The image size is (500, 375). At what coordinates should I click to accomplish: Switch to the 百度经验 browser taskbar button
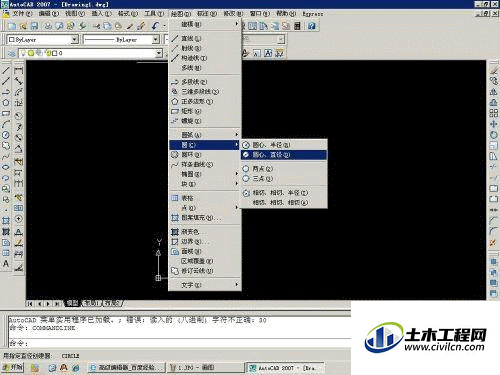point(127,368)
